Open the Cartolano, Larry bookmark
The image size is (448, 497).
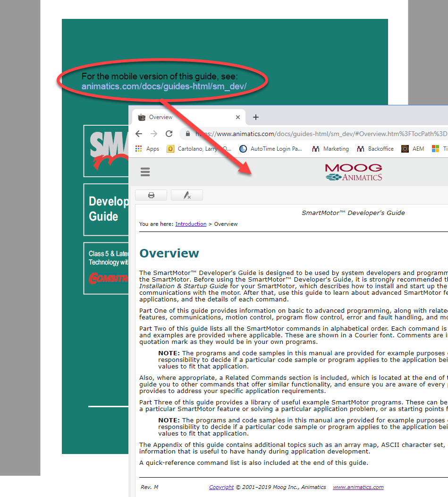tap(199, 149)
